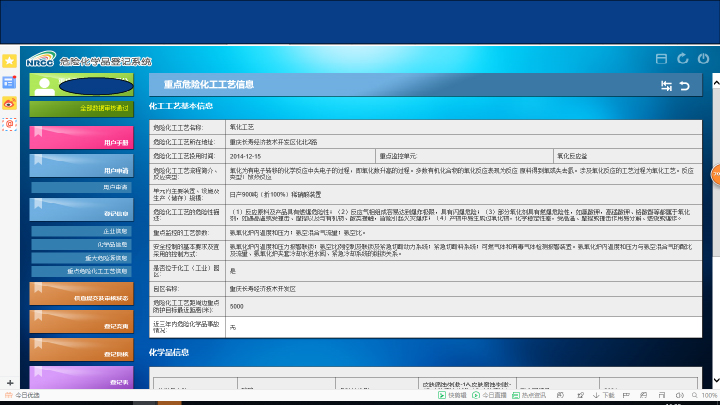Click the window layout icon in the header

click(661, 59)
